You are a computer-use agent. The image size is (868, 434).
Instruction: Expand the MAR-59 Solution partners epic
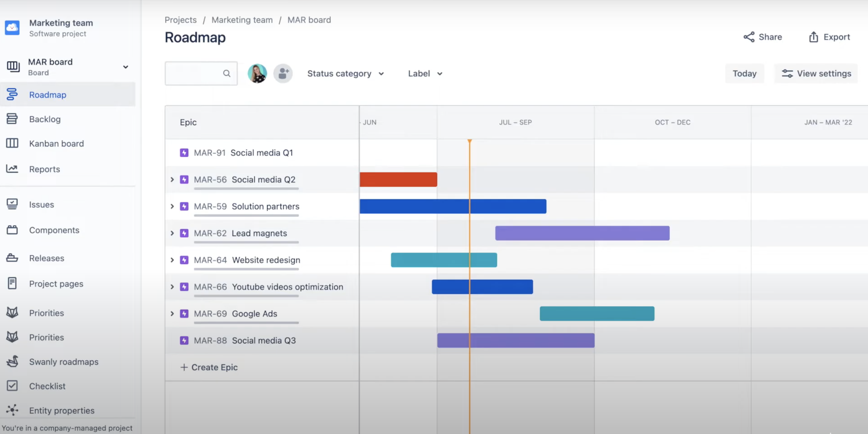point(172,206)
